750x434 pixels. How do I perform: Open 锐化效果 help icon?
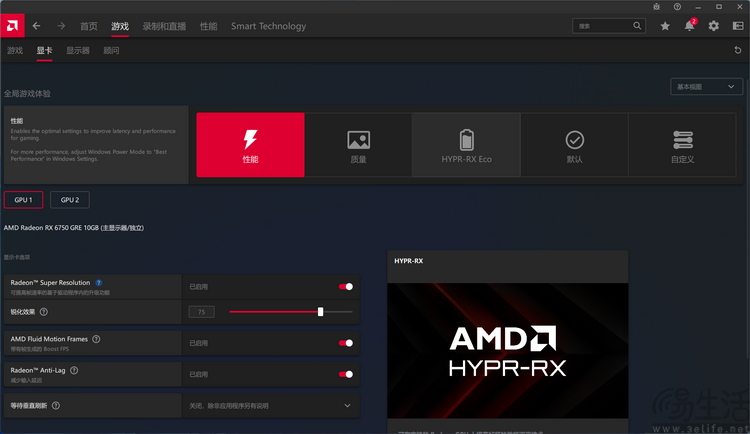point(44,312)
